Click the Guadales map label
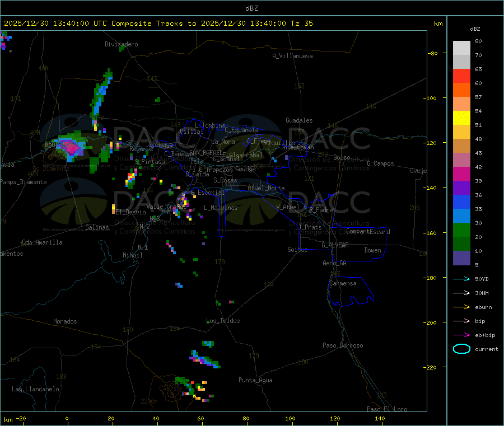This screenshot has height=426, width=504. pyautogui.click(x=299, y=120)
